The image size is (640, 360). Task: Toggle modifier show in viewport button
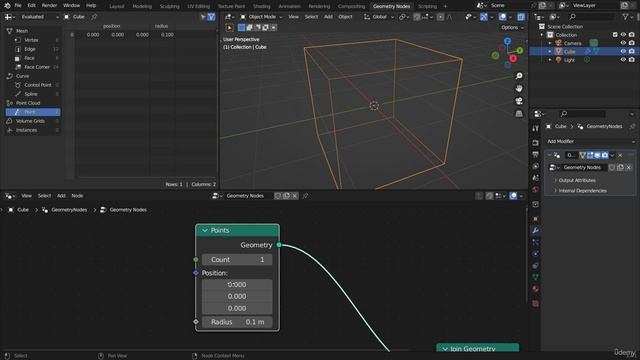(x=598, y=155)
